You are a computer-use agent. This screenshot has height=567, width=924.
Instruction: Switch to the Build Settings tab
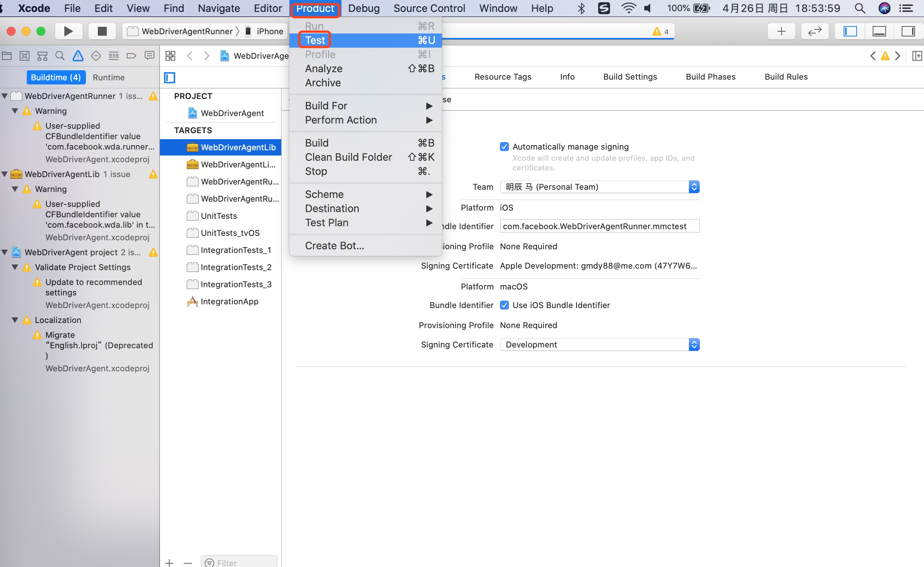pyautogui.click(x=630, y=77)
